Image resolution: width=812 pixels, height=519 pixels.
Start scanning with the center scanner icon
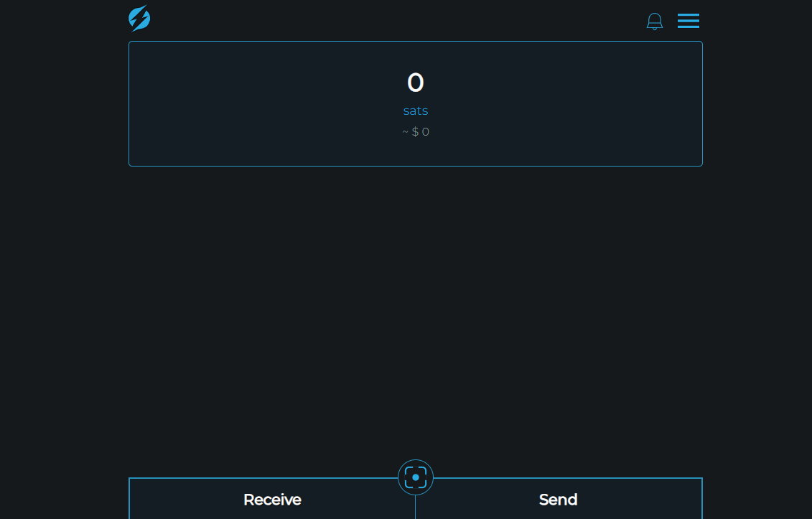click(x=416, y=477)
